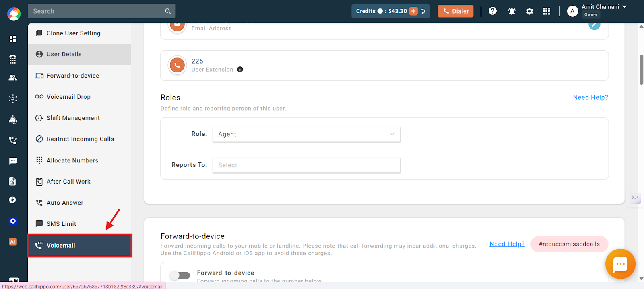The image size is (644, 289).
Task: Click the Roles section heading
Action: (170, 98)
